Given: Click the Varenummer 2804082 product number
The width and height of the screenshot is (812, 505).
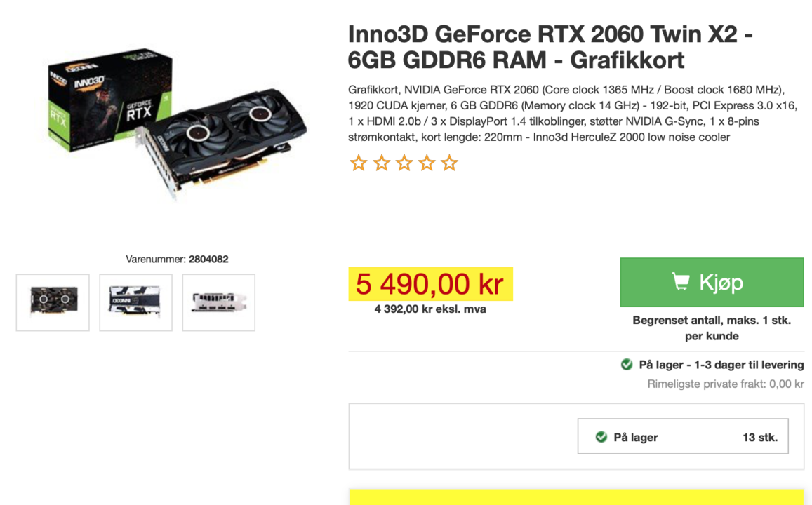Looking at the screenshot, I should [177, 259].
